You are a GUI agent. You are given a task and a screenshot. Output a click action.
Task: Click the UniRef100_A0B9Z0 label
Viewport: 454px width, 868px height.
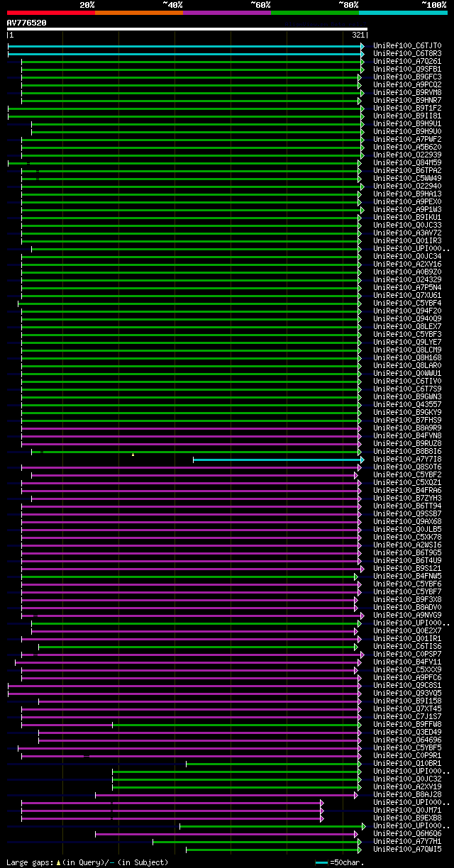(407, 272)
